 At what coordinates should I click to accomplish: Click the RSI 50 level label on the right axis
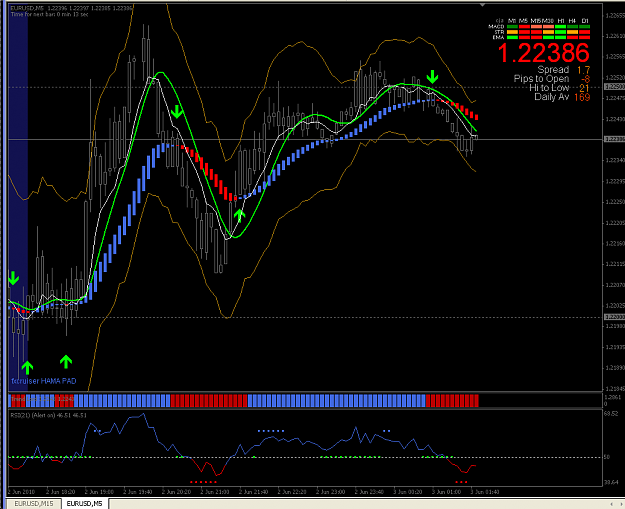pos(607,457)
